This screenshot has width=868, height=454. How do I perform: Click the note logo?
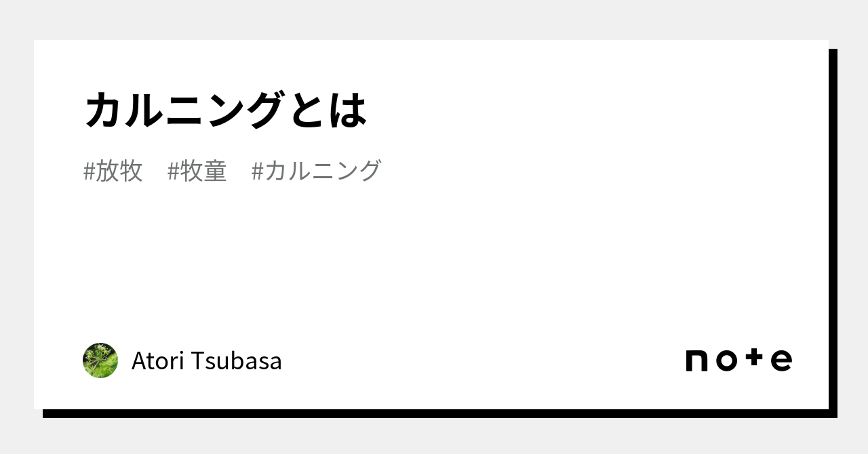click(738, 360)
